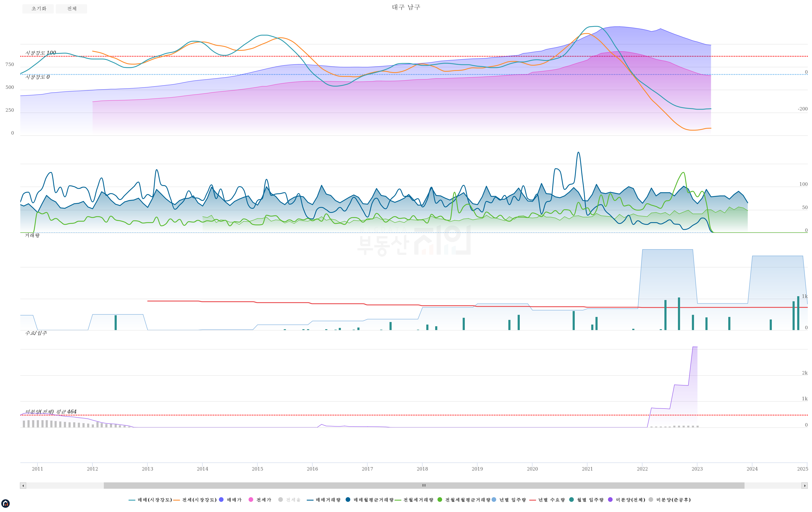Click the scrollbar right arrow

point(805,486)
